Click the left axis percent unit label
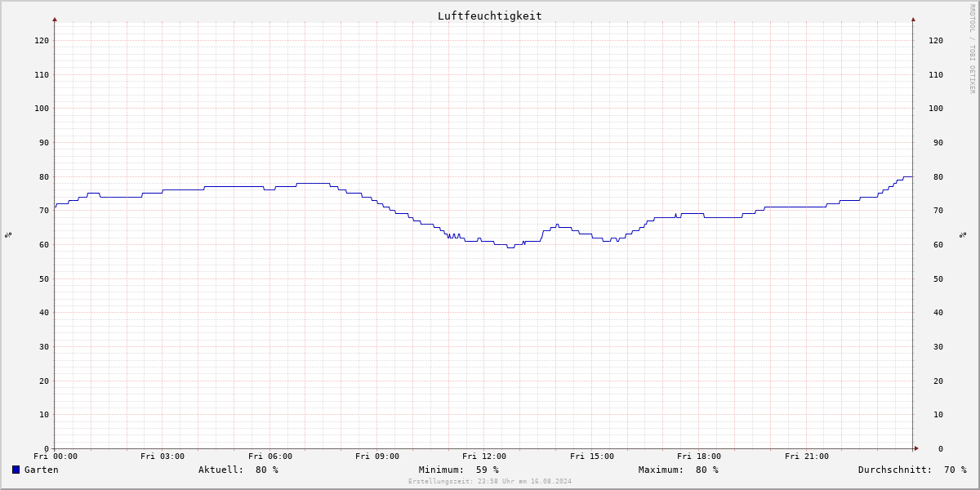The image size is (980, 490). [8, 235]
